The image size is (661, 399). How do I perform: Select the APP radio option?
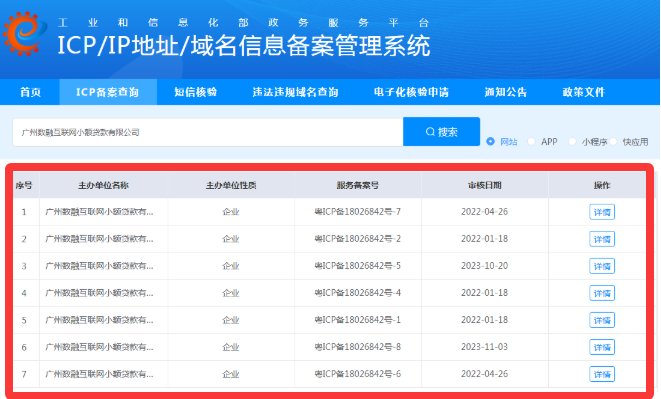click(531, 141)
